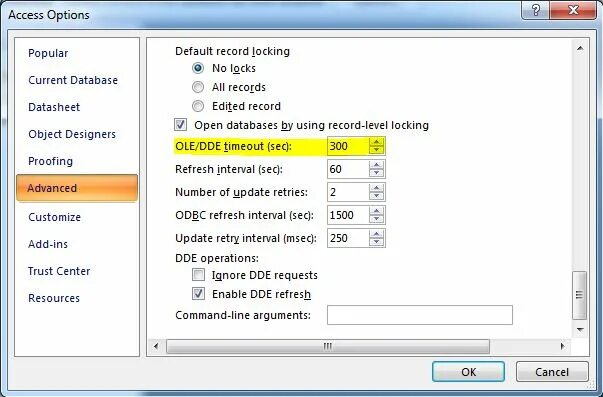This screenshot has width=603, height=397.
Task: Decrease Update retry interval with down arrow
Action: pos(376,242)
